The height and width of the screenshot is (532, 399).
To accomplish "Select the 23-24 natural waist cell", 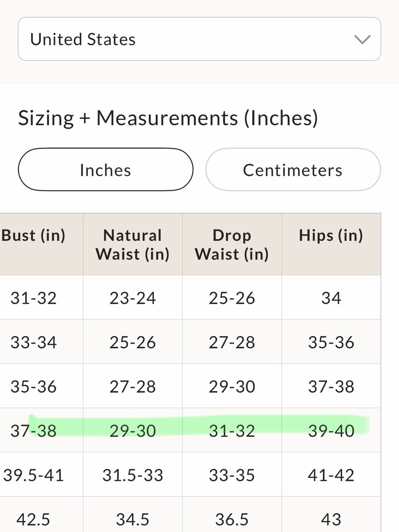I will 132,298.
